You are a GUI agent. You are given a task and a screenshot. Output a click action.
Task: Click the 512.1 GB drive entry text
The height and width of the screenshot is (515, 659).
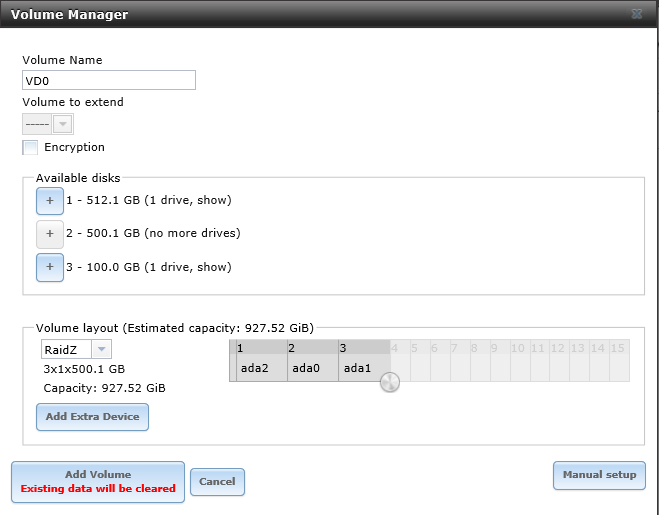point(149,200)
